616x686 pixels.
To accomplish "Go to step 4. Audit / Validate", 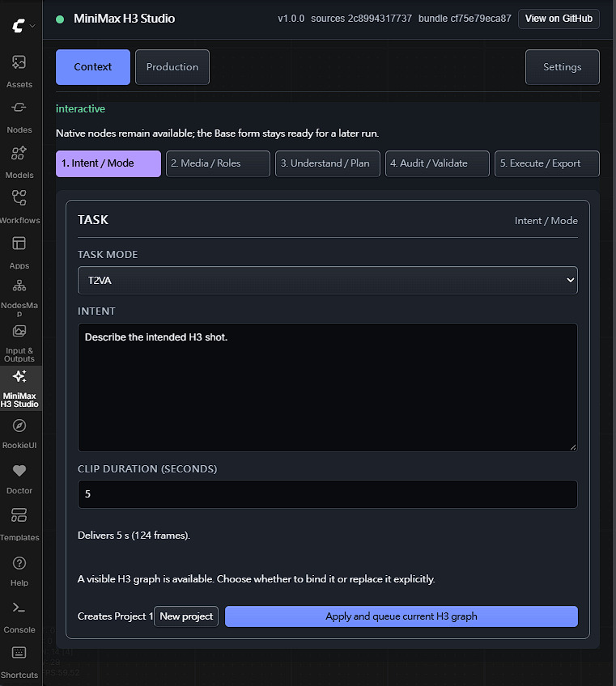I will [x=437, y=163].
